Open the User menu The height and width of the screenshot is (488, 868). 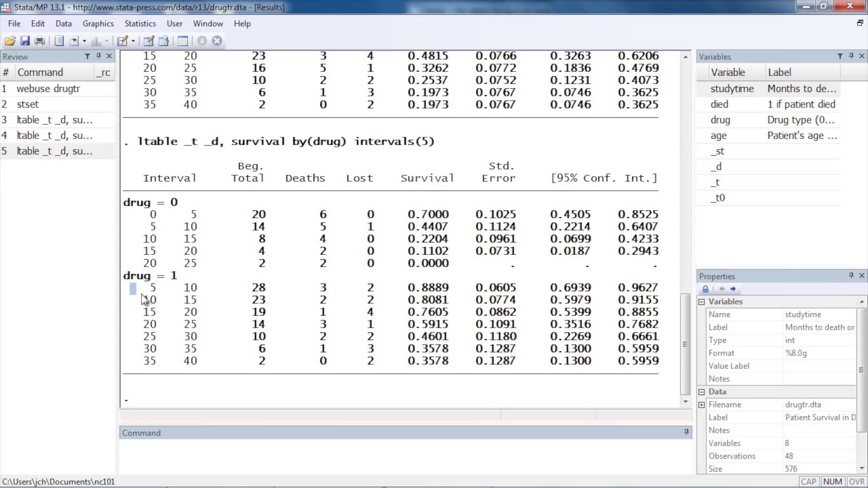click(175, 23)
